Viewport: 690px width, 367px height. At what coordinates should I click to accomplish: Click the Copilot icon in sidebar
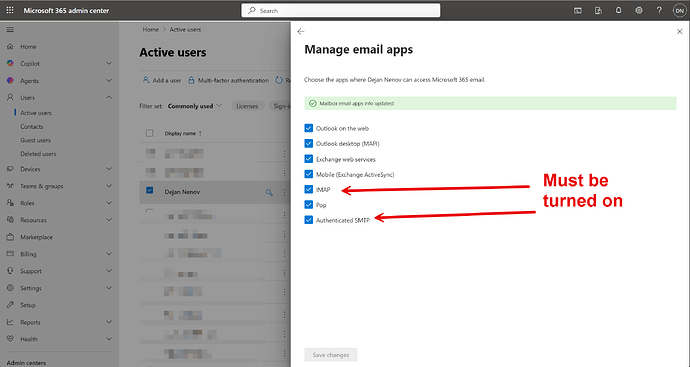10,63
